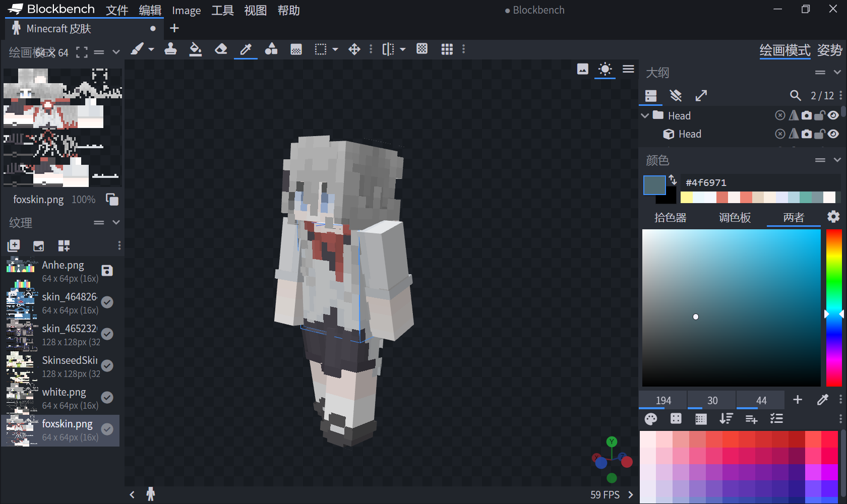Collapse the 大纲 outliner panel
847x504 pixels.
tap(837, 73)
